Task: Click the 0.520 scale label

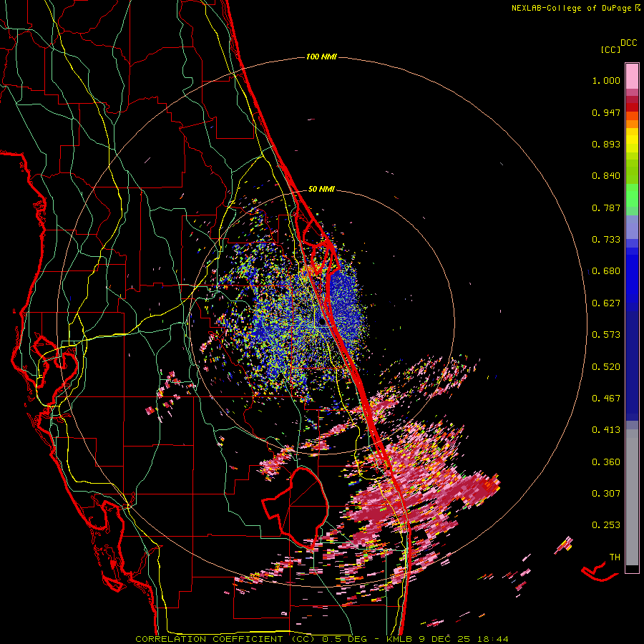Action: click(606, 367)
